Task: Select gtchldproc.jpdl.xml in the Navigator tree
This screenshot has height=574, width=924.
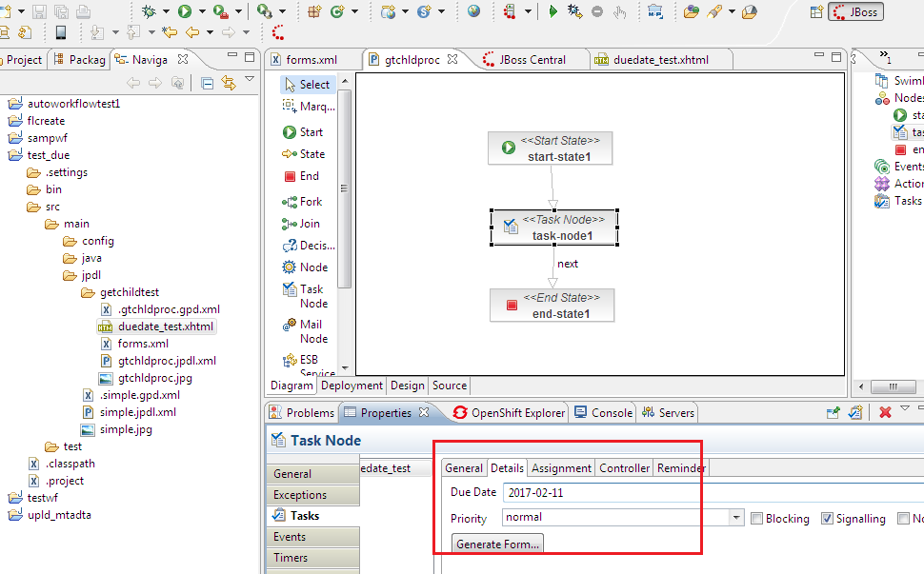Action: [167, 361]
